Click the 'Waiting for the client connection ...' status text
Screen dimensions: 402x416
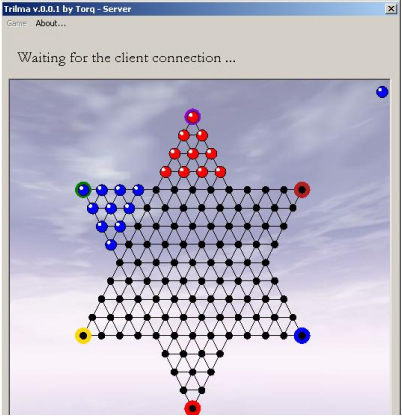[x=126, y=58]
